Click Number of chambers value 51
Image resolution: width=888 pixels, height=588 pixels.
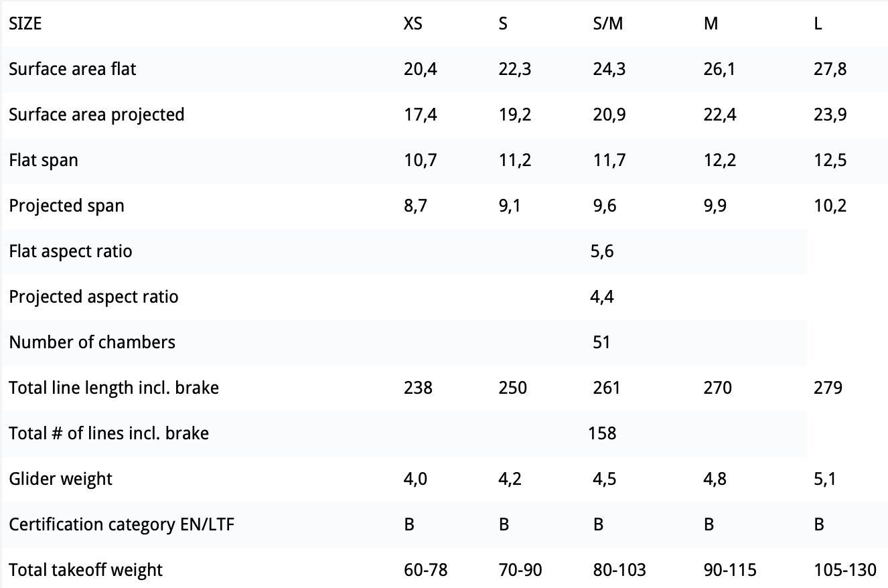601,342
